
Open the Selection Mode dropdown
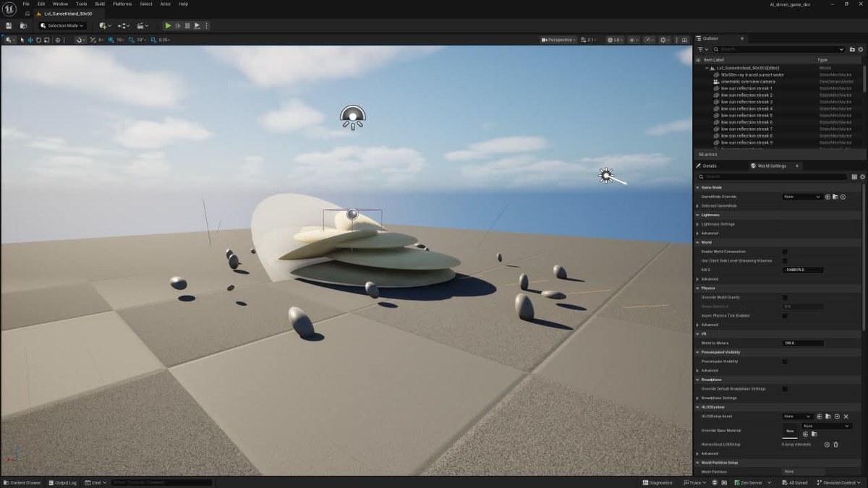tap(62, 25)
